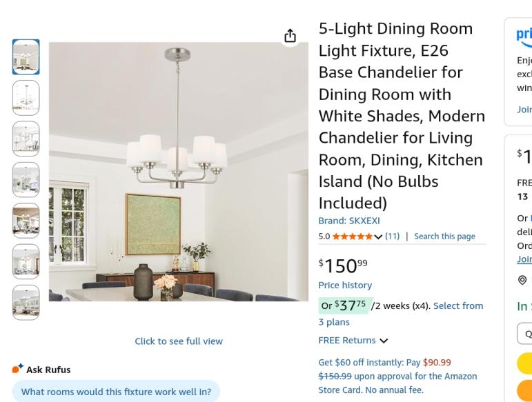The width and height of the screenshot is (532, 402).
Task: Click the five-star rating icons
Action: click(352, 237)
